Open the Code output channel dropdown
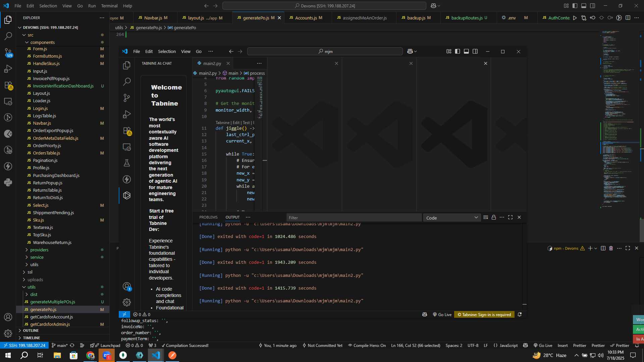This screenshot has width=644, height=362. coord(452,218)
